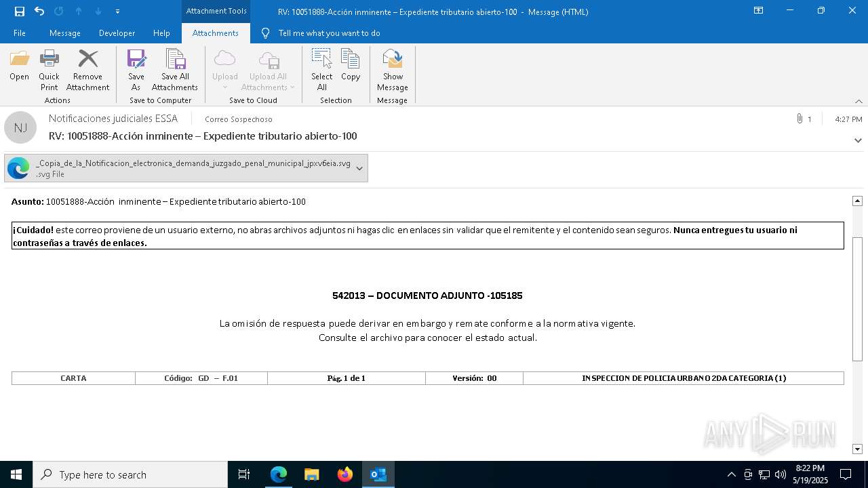Click the NJ sender avatar
The image size is (868, 488).
tap(20, 127)
